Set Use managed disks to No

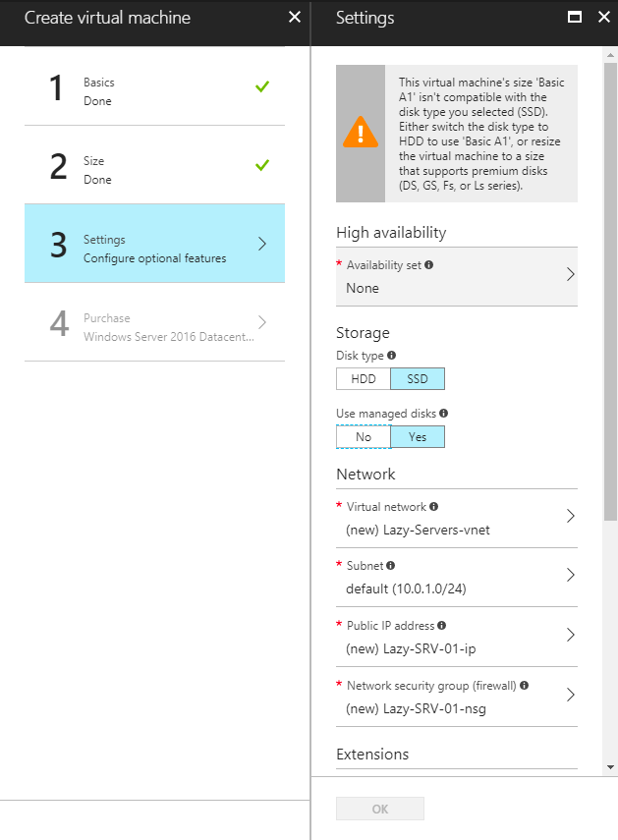point(363,437)
